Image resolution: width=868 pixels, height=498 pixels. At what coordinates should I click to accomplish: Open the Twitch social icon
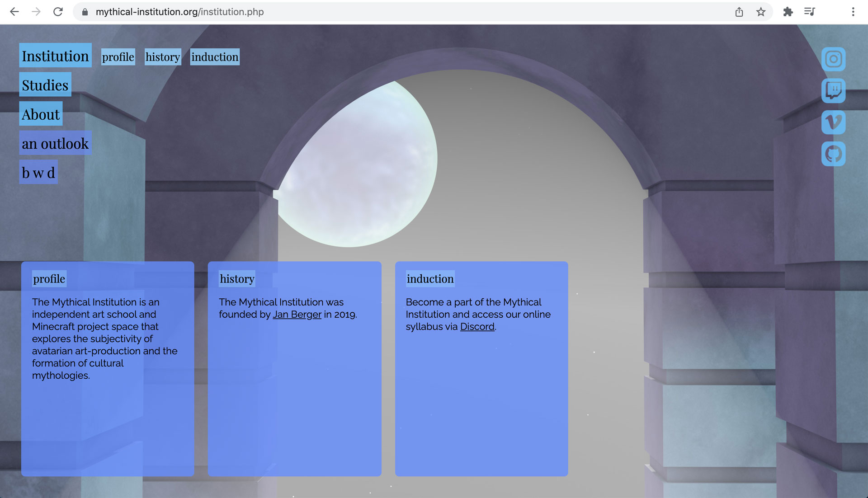click(833, 90)
